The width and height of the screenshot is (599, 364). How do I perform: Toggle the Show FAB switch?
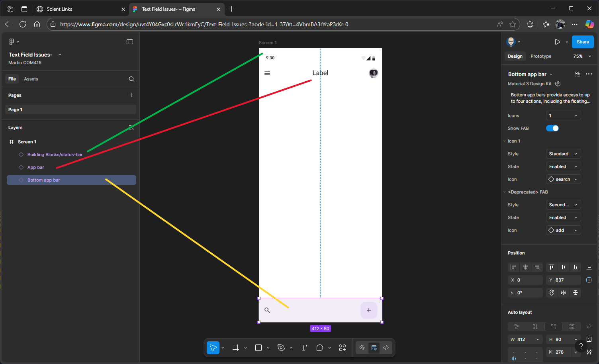pyautogui.click(x=552, y=128)
